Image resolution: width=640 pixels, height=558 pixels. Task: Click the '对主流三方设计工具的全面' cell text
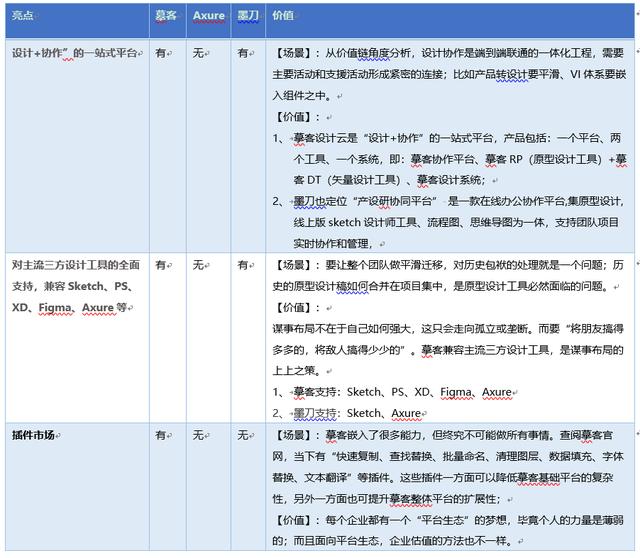(76, 265)
